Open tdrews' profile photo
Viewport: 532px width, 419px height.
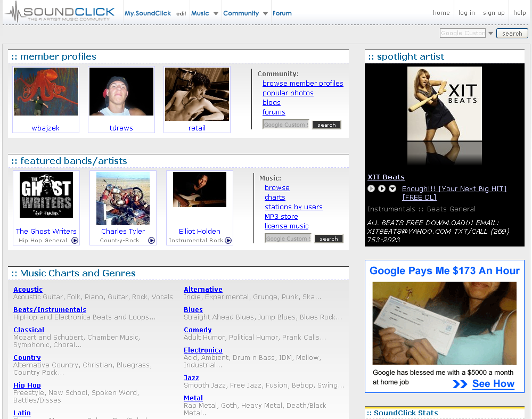tap(121, 92)
